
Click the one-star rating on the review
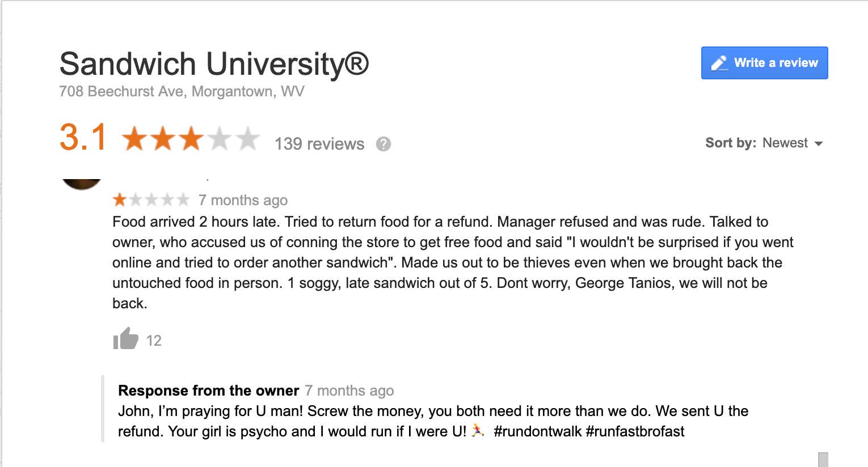pyautogui.click(x=151, y=199)
